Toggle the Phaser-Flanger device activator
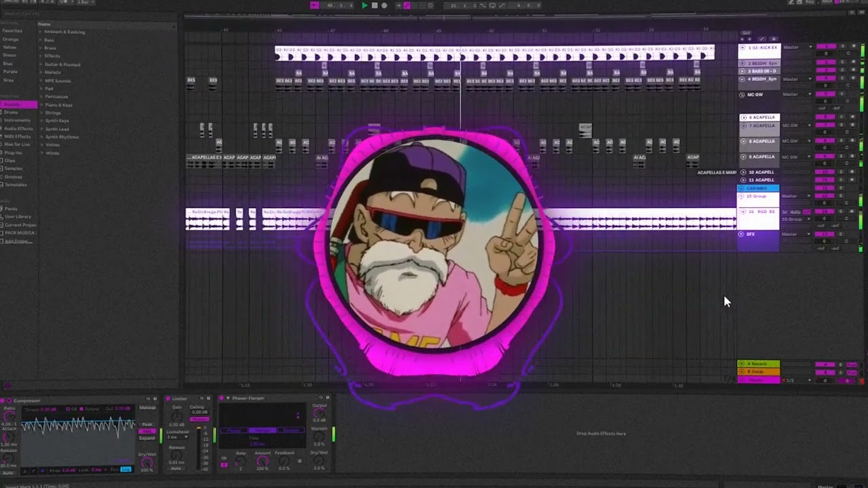 click(x=222, y=398)
